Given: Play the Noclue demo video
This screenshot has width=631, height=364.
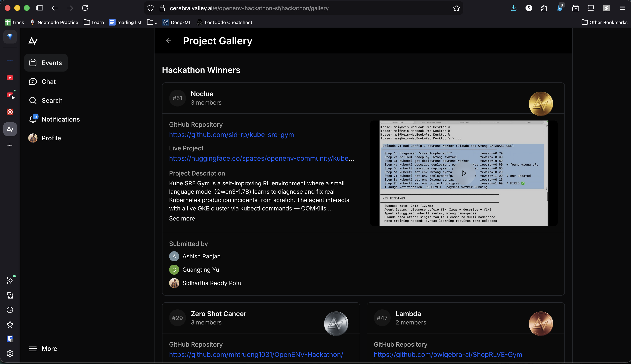Looking at the screenshot, I should click(x=464, y=173).
